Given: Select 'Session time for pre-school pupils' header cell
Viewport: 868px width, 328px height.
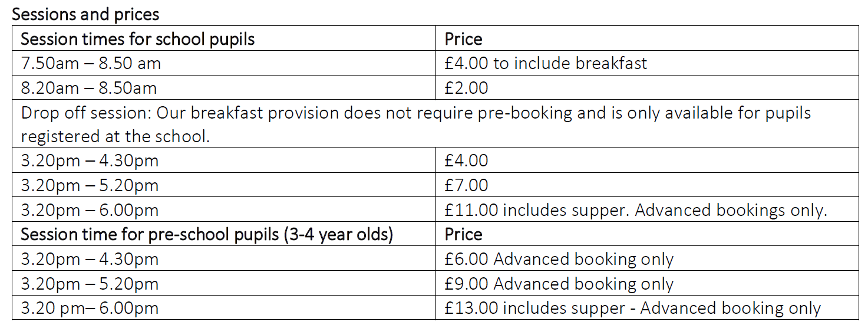Looking at the screenshot, I should (223, 234).
